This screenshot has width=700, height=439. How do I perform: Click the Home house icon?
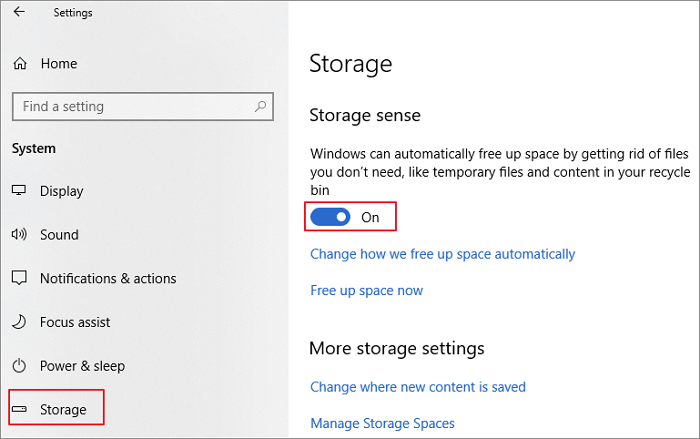tap(20, 63)
